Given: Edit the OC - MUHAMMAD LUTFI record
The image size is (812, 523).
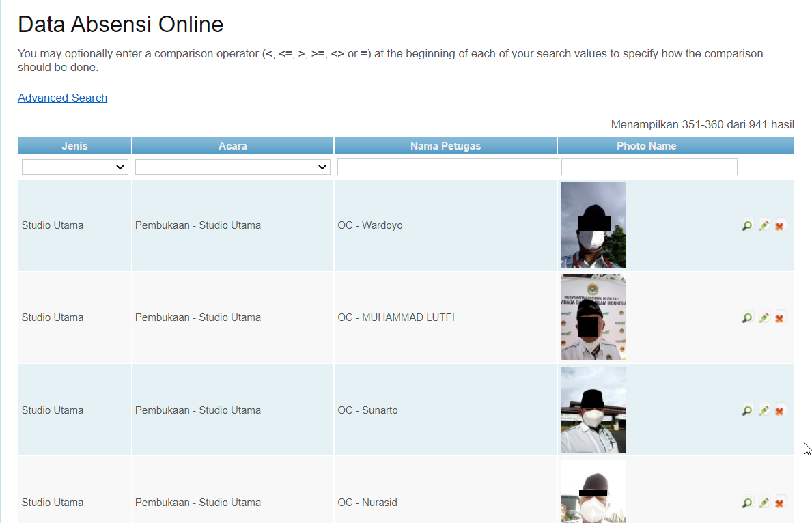Looking at the screenshot, I should [764, 317].
